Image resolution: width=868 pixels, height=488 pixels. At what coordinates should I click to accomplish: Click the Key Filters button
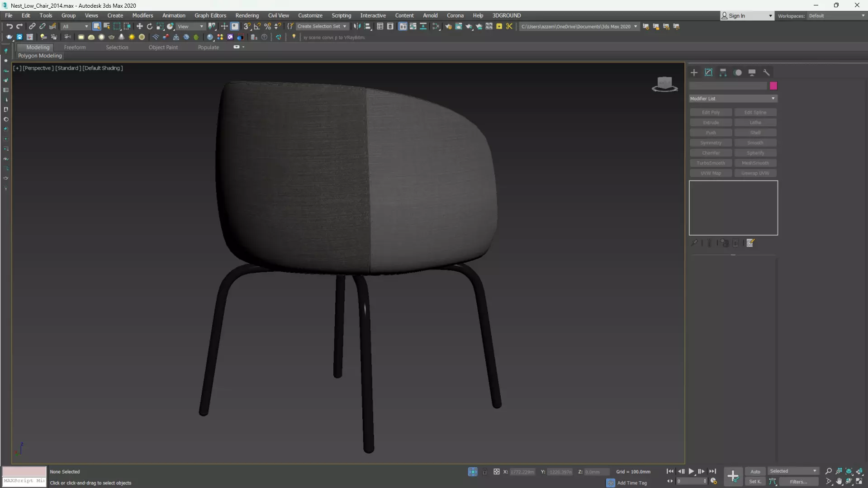(798, 482)
